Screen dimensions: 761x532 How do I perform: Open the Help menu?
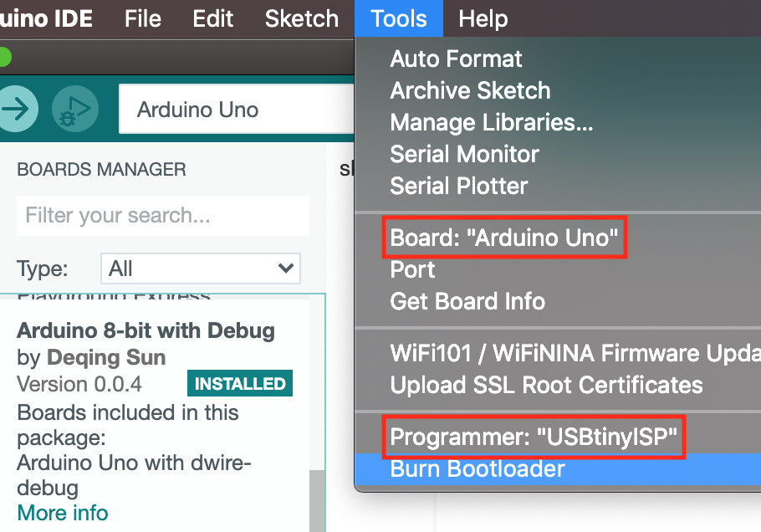coord(483,18)
